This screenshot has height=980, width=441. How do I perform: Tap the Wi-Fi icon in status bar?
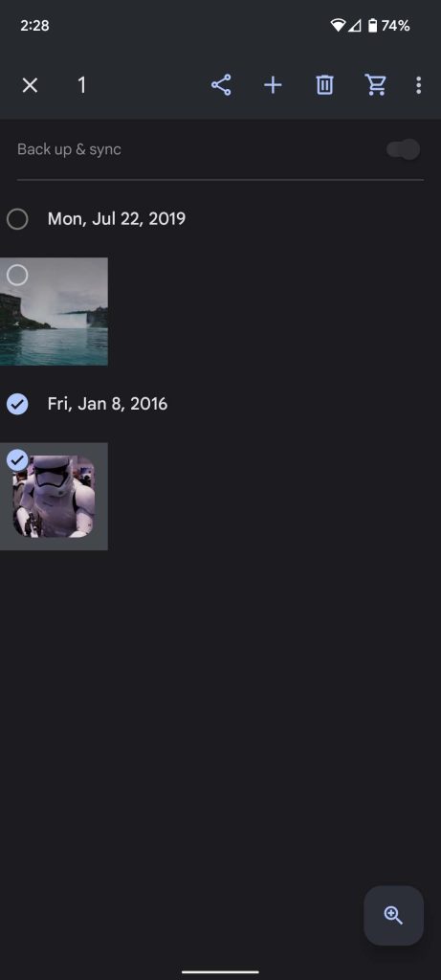pos(338,26)
